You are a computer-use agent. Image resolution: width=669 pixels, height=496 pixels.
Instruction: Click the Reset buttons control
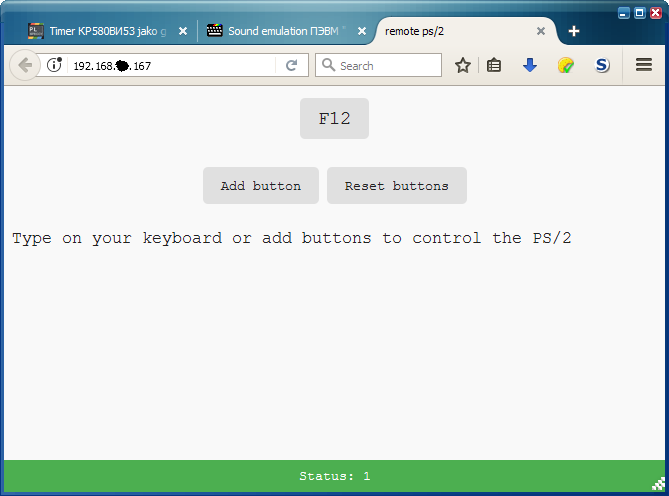tap(397, 186)
